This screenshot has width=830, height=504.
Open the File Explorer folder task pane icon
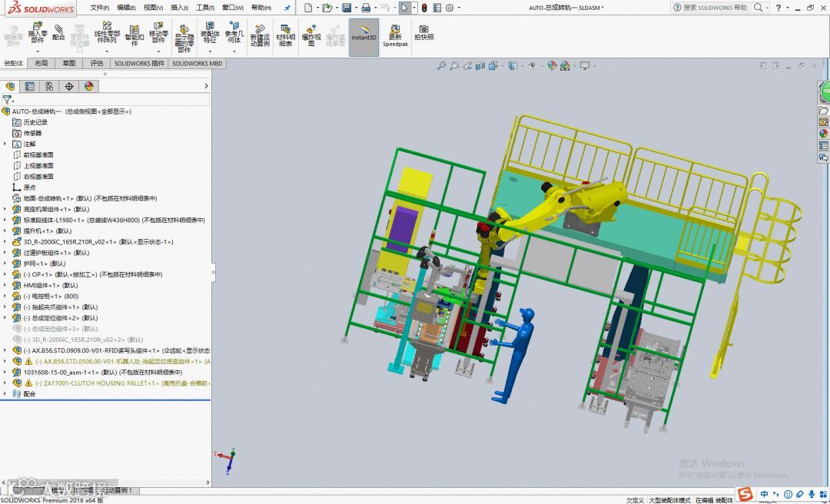[823, 111]
